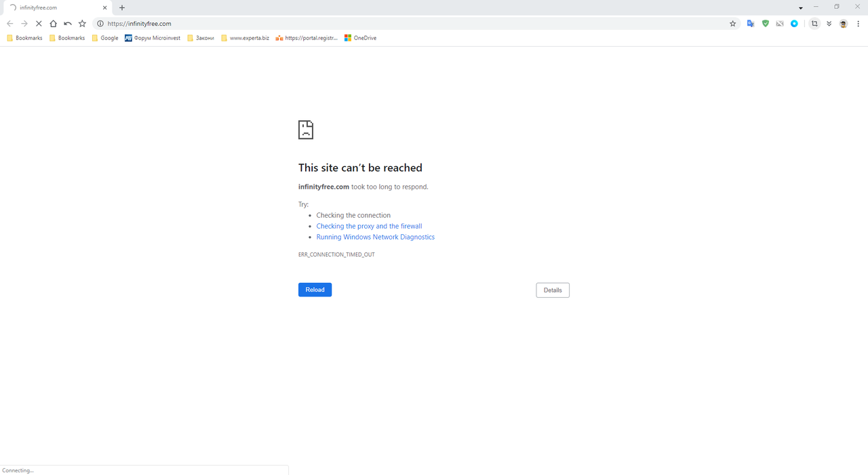The width and height of the screenshot is (868, 475).
Task: Open the blue circle extension icon
Action: tap(794, 24)
